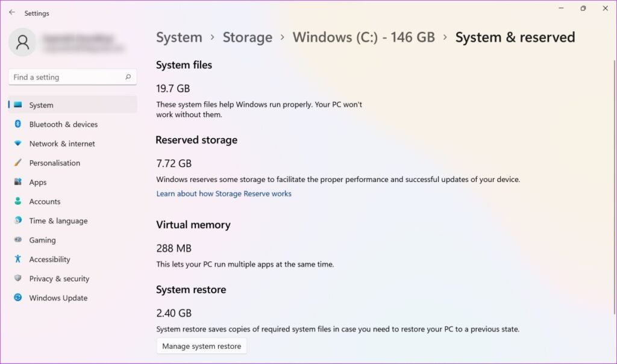Click the Find a setting search box
This screenshot has height=364, width=617.
[66, 77]
